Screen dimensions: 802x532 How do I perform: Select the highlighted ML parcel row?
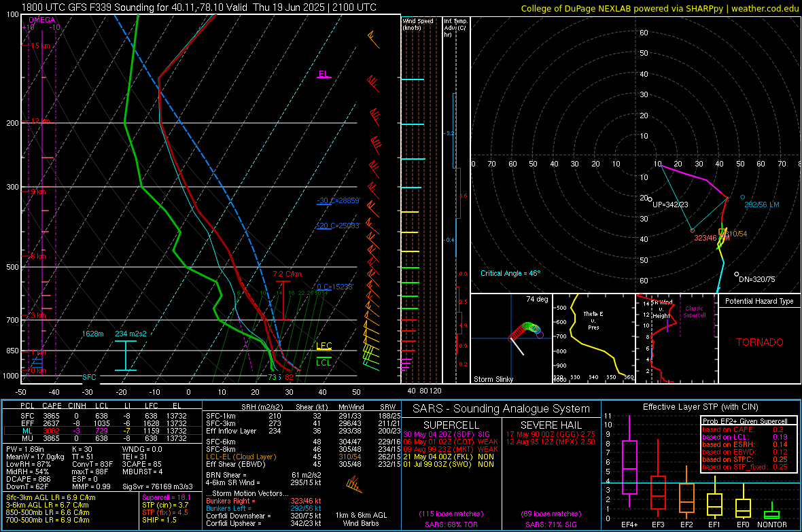(103, 431)
